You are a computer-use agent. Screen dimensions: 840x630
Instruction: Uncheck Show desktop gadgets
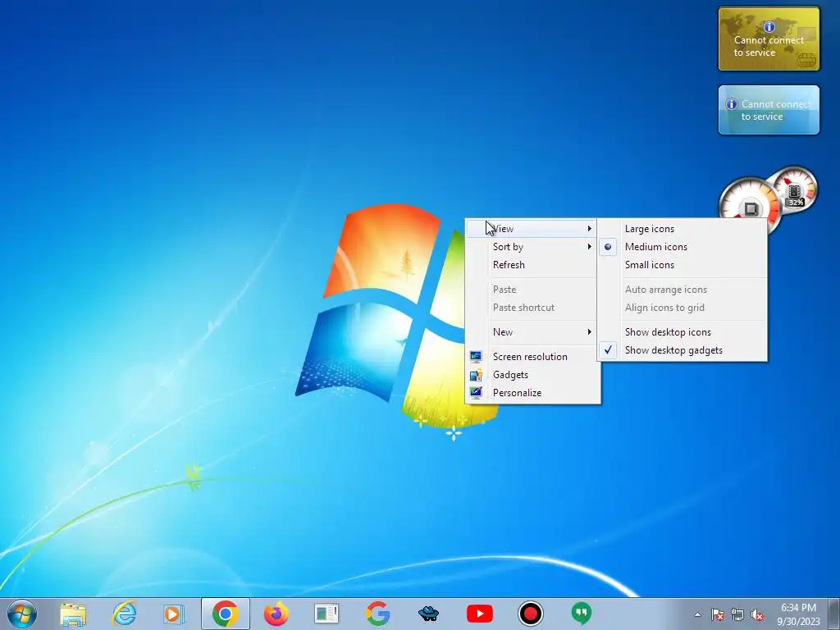[x=682, y=350]
